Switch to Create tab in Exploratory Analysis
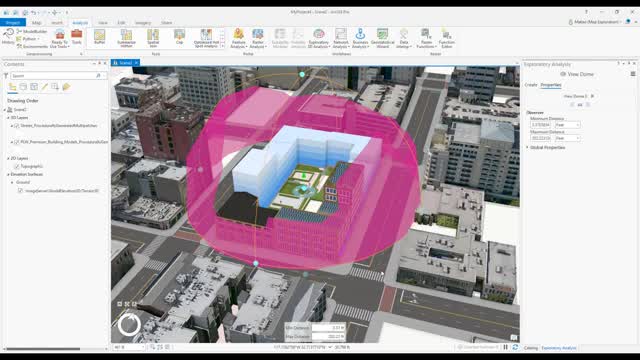The width and height of the screenshot is (640, 360). (531, 85)
